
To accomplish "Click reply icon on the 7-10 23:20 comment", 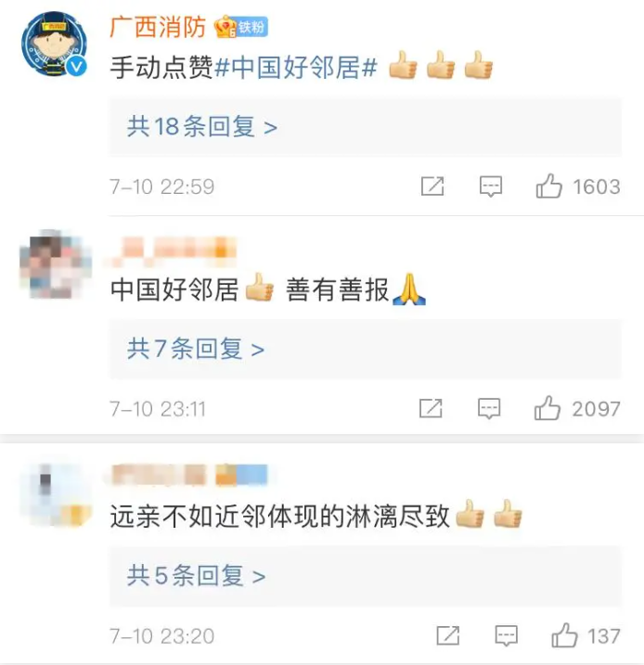I will (x=507, y=635).
